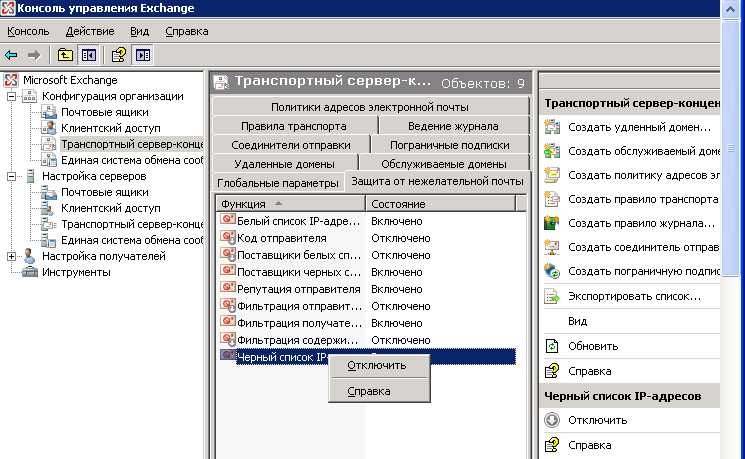Switch to the Ведение журнала tab
The height and width of the screenshot is (459, 745).
pyautogui.click(x=454, y=126)
